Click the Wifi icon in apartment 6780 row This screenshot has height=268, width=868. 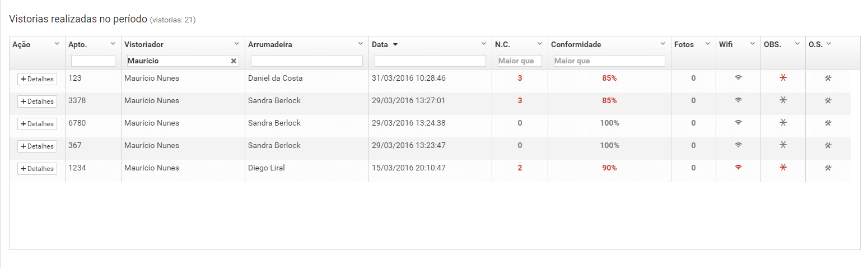(738, 123)
